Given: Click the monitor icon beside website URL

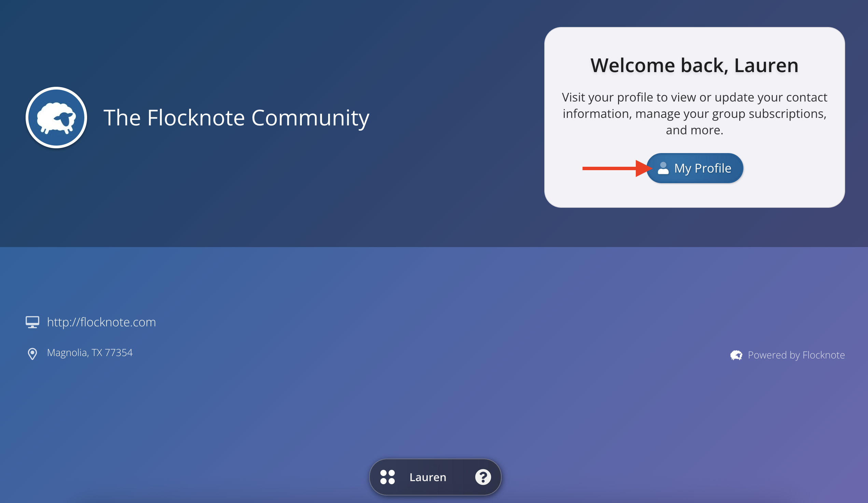Looking at the screenshot, I should pos(32,322).
